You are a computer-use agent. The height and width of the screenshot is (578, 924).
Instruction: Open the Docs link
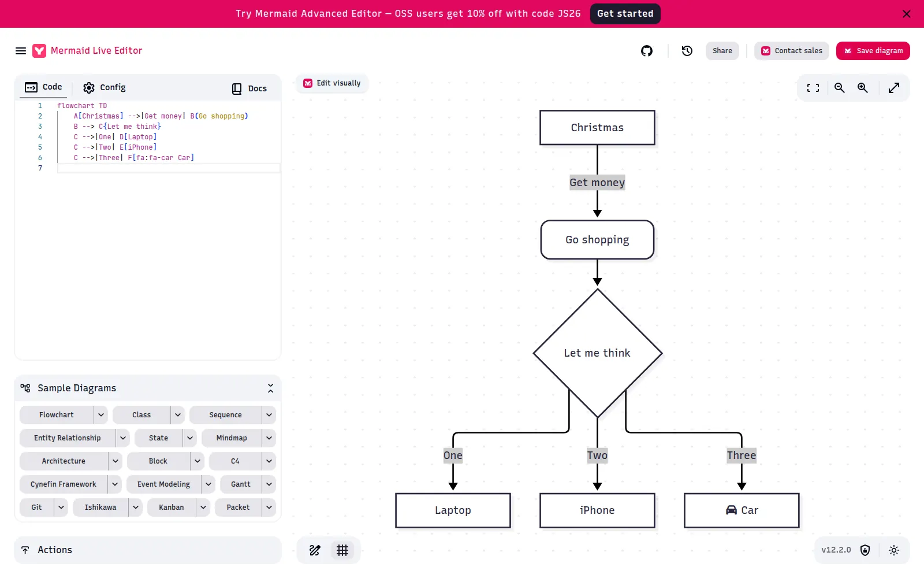tap(249, 88)
